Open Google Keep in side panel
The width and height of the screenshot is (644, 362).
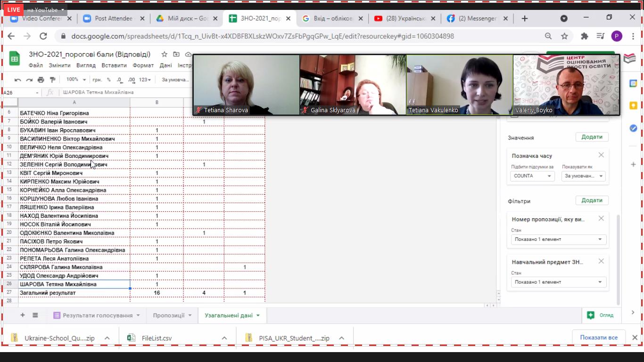coord(633,106)
